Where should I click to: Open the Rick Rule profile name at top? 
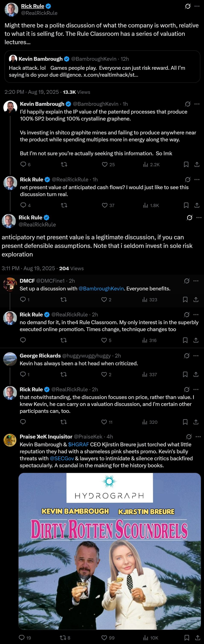(x=32, y=6)
